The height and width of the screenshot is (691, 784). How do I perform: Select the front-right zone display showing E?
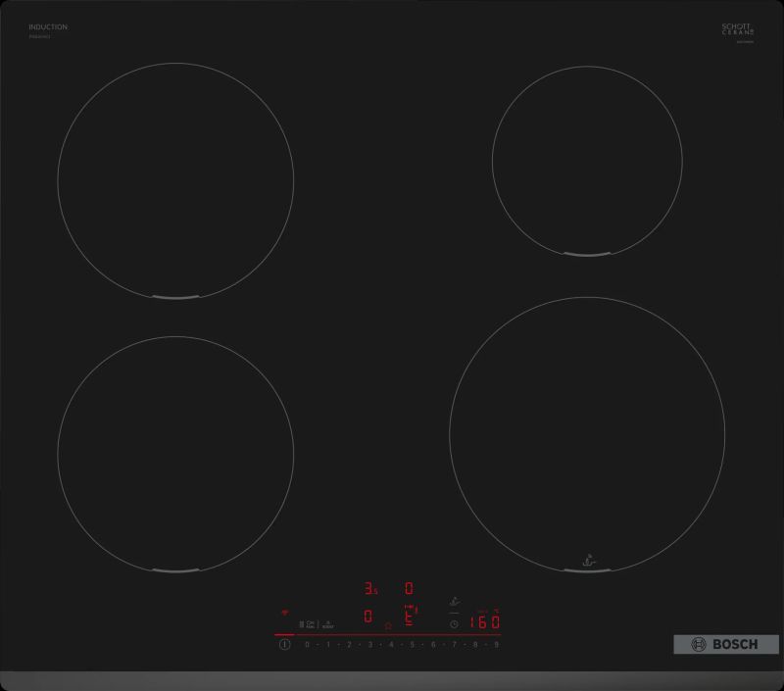tap(410, 616)
